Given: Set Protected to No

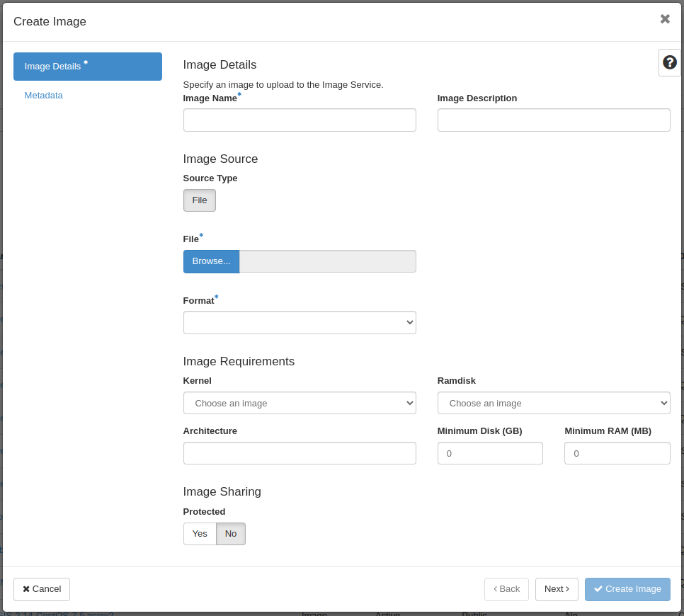Looking at the screenshot, I should (x=231, y=534).
